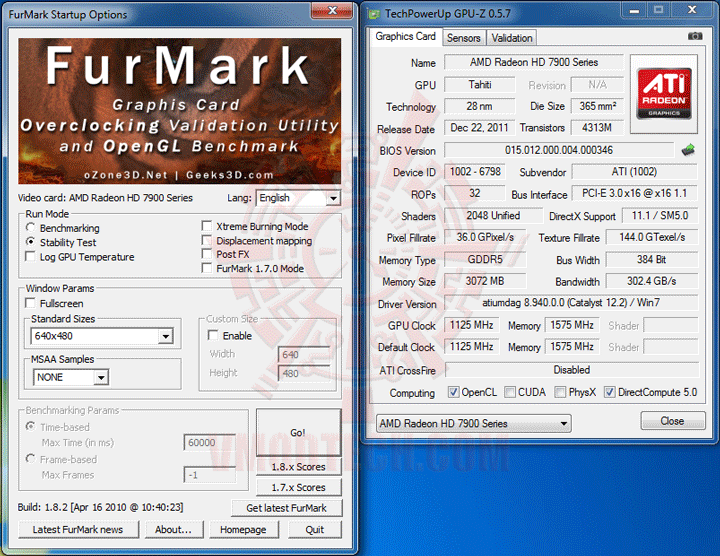Select Time-based benchmarking option
This screenshot has height=556, width=720.
(31, 427)
